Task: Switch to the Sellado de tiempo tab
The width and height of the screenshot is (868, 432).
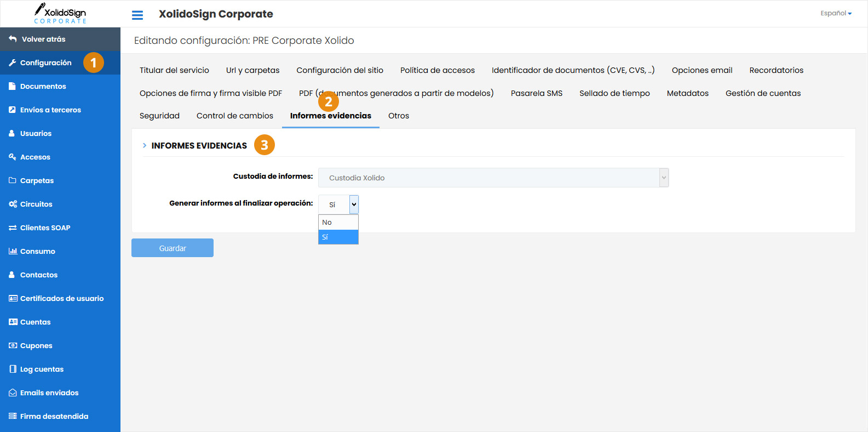Action: coord(614,93)
